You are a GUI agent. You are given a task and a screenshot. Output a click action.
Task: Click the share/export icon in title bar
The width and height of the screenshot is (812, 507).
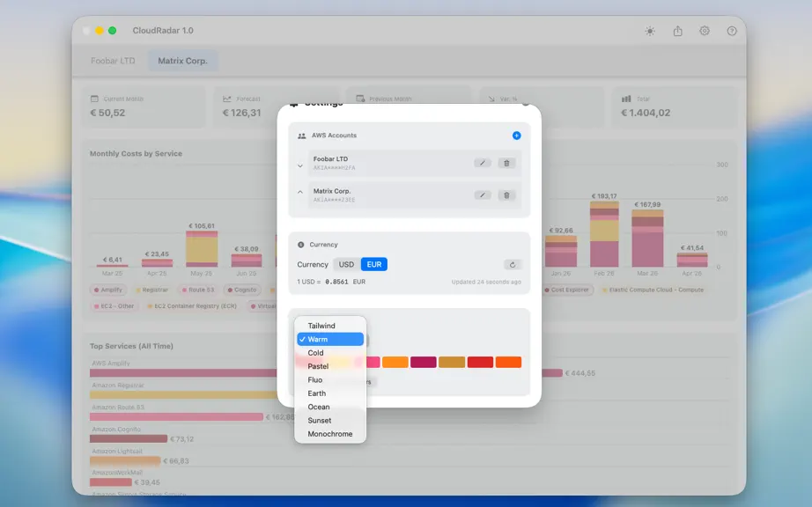click(x=677, y=31)
